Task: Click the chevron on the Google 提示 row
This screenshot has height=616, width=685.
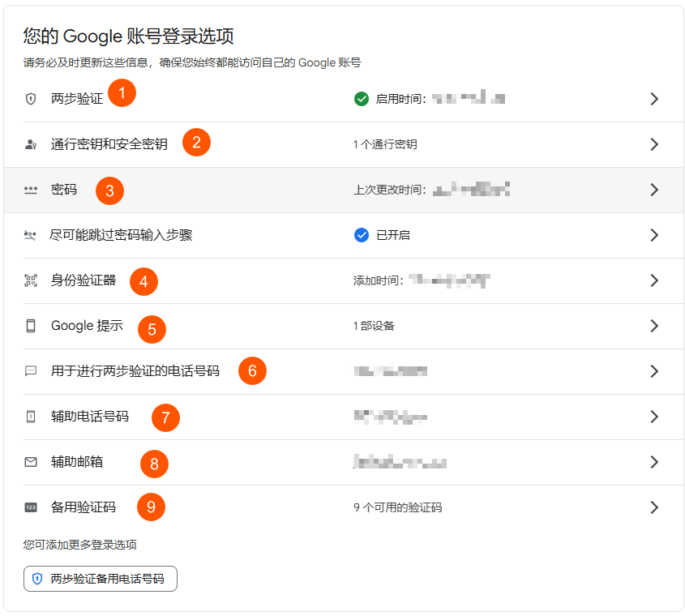Action: (654, 326)
